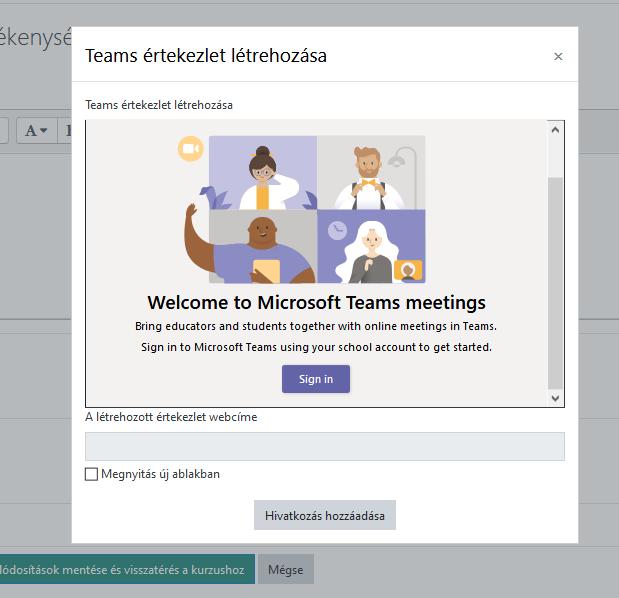The image size is (619, 598).
Task: Open the font style A dropdown in editor
Action: point(36,130)
